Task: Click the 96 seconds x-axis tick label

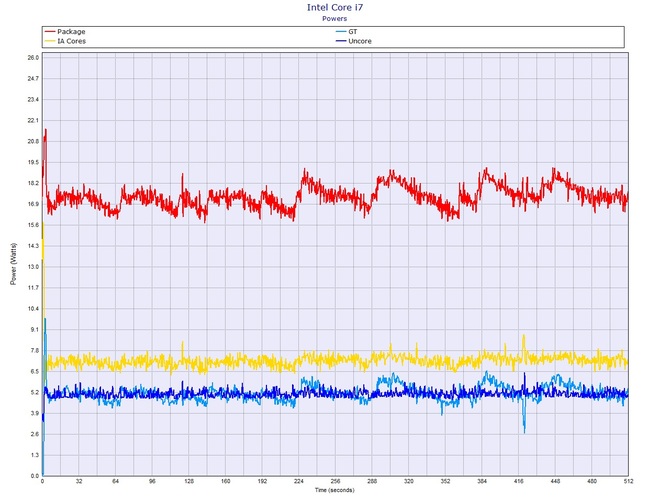Action: 152,481
